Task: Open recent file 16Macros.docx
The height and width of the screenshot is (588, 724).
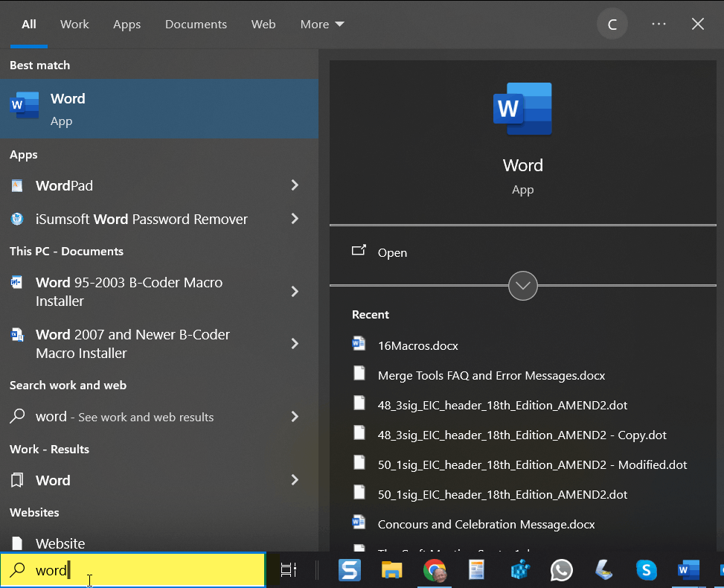Action: click(417, 345)
